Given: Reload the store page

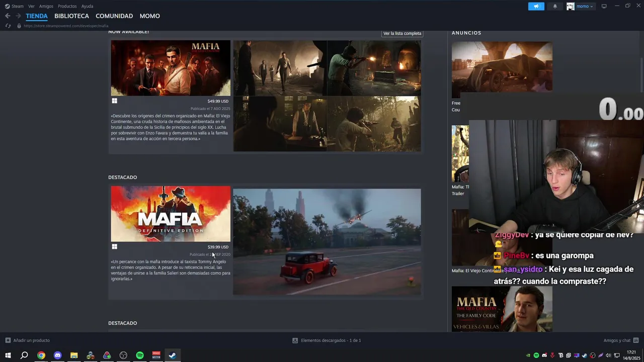Looking at the screenshot, I should (x=8, y=26).
